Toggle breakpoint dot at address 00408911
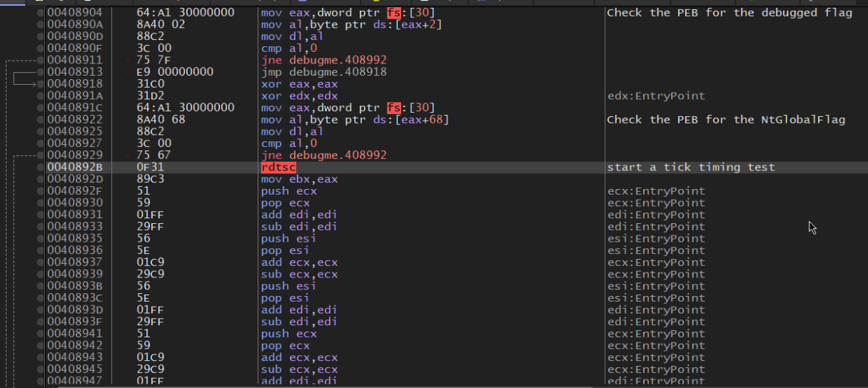868x388 pixels. [41, 61]
